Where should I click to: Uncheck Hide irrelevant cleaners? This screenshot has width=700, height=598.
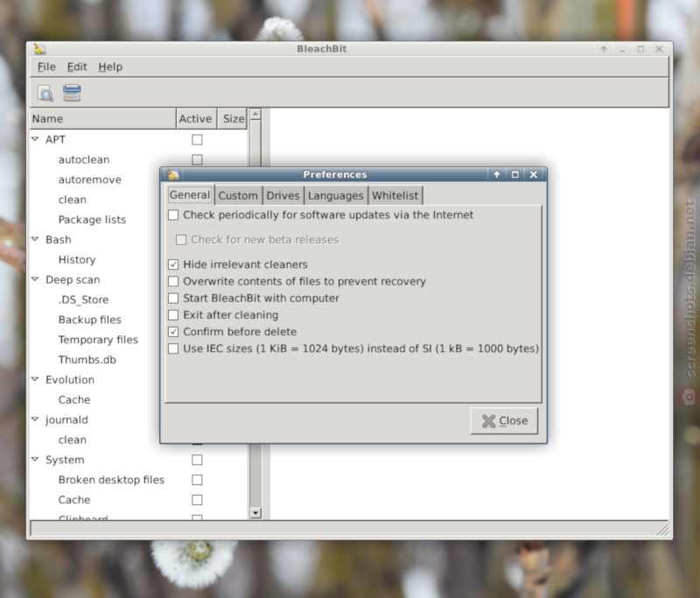173,264
